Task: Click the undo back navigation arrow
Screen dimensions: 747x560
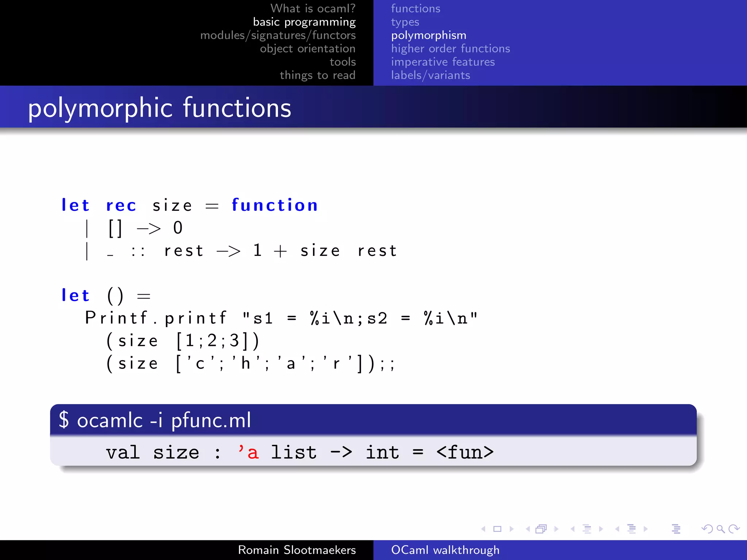Action: point(707,529)
